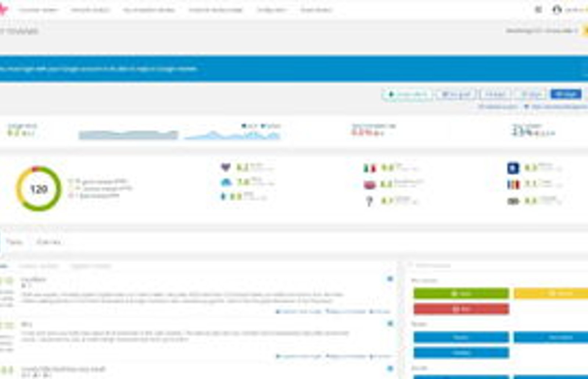
Task: Click the gray bar sparkline chart
Action: [x=128, y=135]
